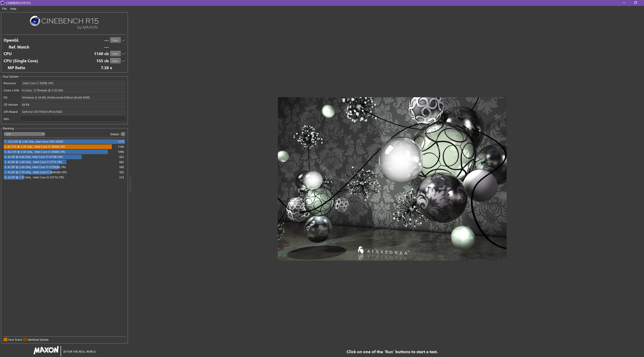The width and height of the screenshot is (644, 357).
Task: Restore down the window with title bar icon
Action: 635,3
